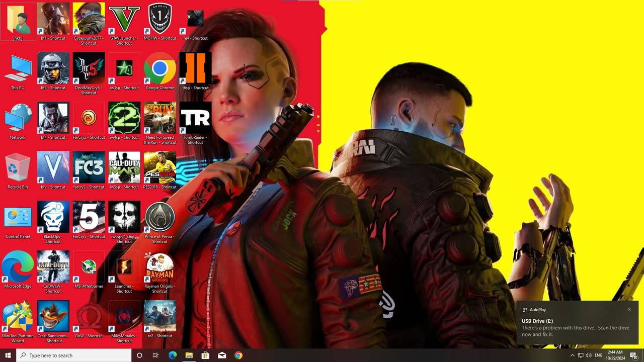
Task: Open the network status tray icon
Action: pos(581,355)
